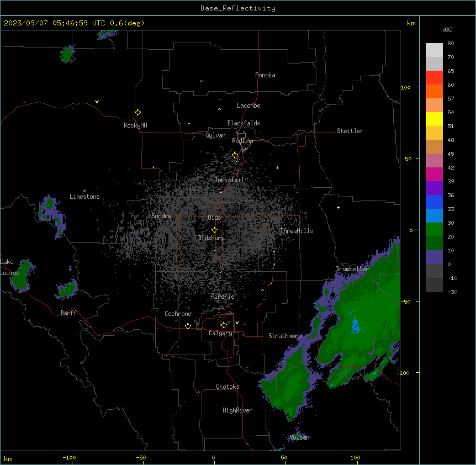This screenshot has height=465, width=476.
Task: Select the Lacombe city label
Action: pos(248,105)
